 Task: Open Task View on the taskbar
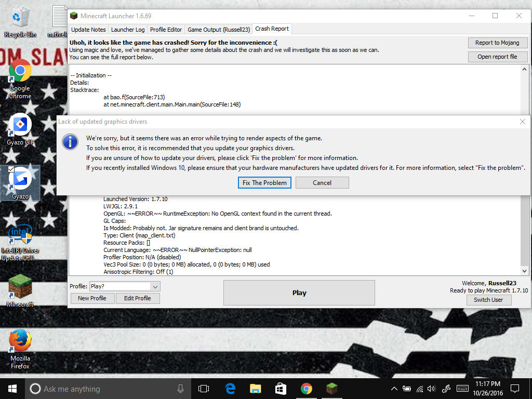[204, 389]
